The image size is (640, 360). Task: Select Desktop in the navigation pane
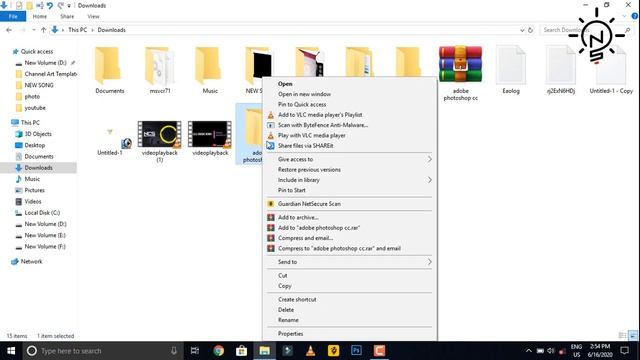coord(35,145)
